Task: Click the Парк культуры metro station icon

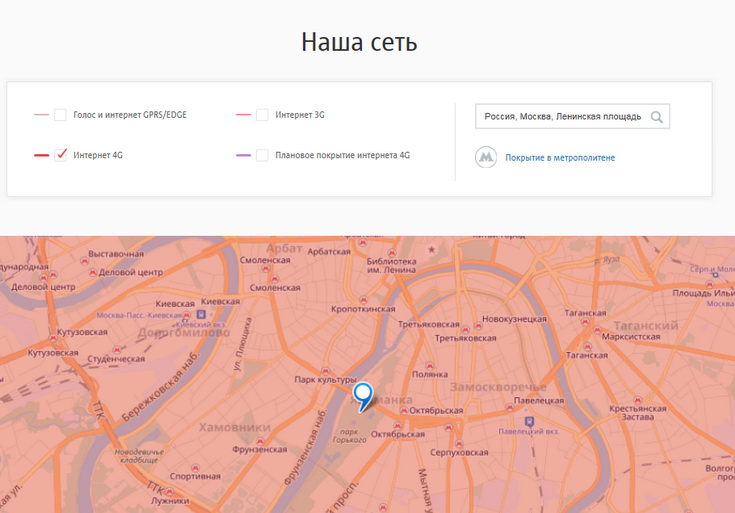Action: pos(326,371)
